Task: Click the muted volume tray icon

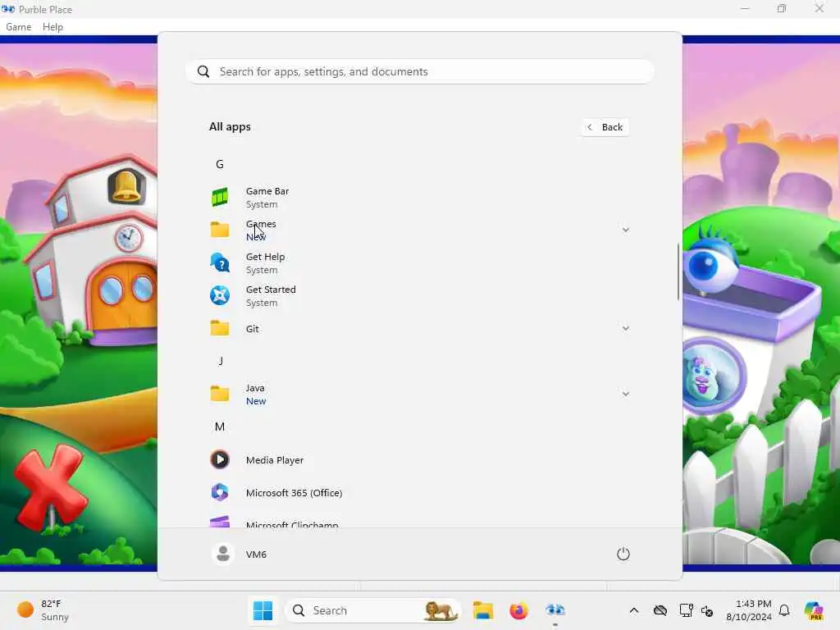Action: point(707,610)
